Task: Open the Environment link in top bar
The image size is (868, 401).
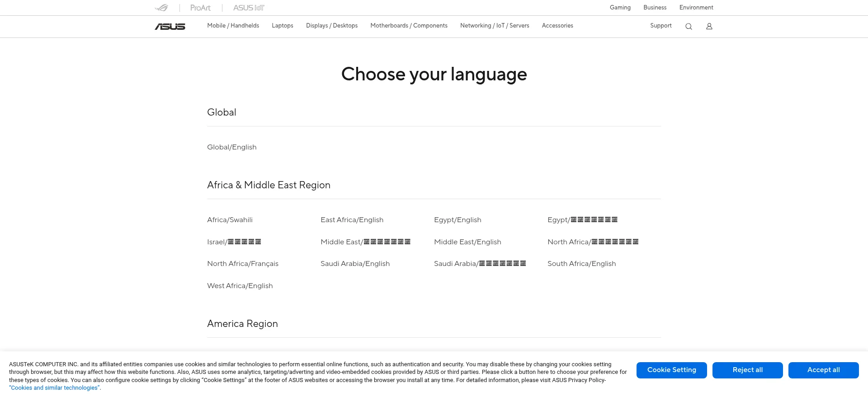Action: tap(696, 8)
